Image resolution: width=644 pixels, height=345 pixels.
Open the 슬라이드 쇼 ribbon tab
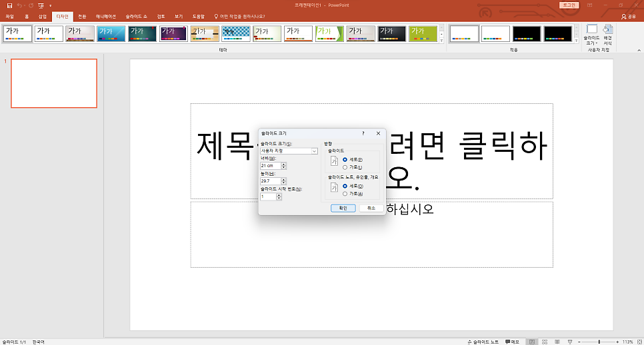tap(137, 17)
